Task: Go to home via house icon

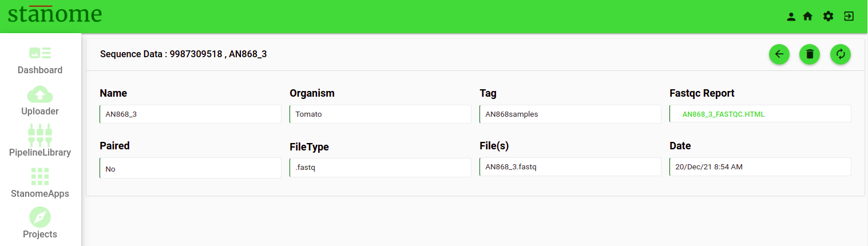Action: (x=808, y=17)
